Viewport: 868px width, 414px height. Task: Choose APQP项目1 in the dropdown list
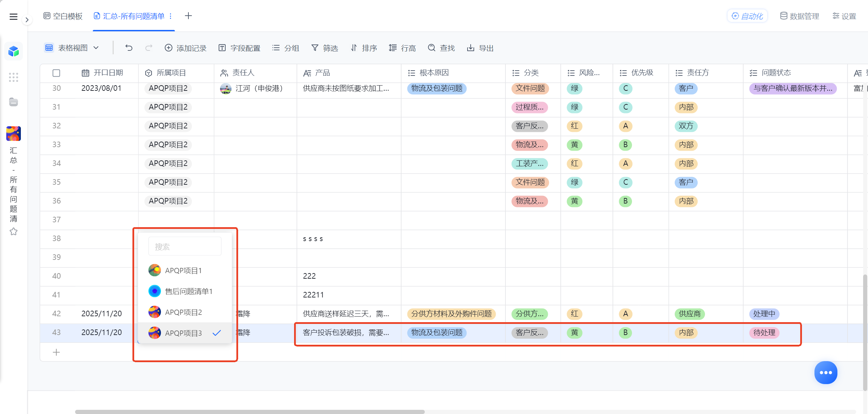[185, 270]
